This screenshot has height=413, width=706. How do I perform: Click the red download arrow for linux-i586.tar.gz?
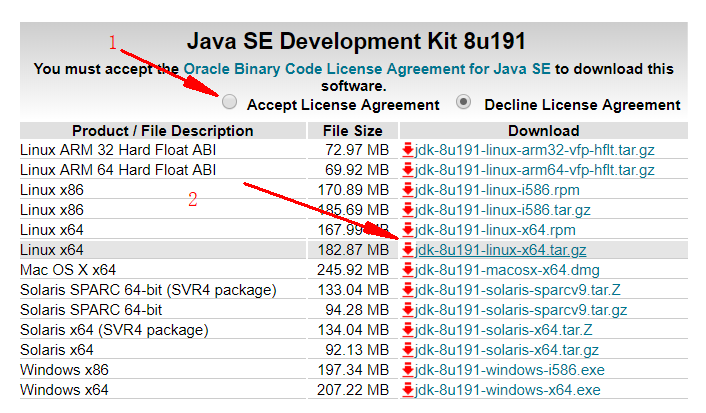click(x=408, y=209)
